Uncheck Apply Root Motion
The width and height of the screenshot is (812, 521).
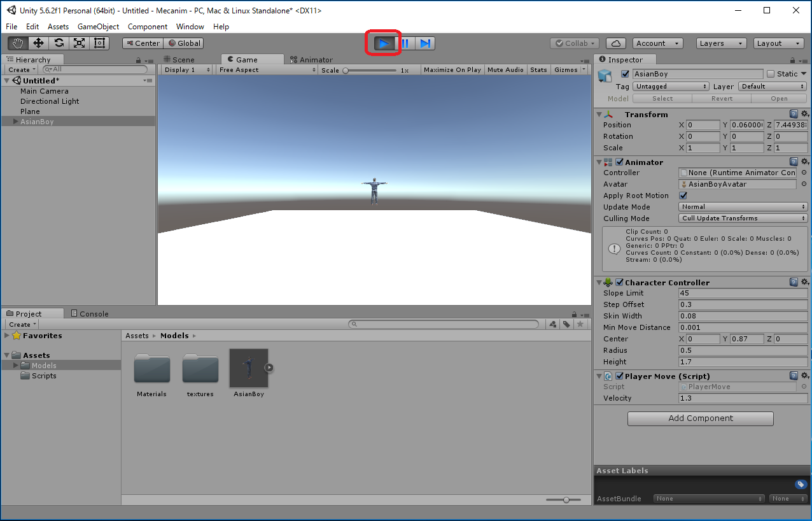(683, 196)
